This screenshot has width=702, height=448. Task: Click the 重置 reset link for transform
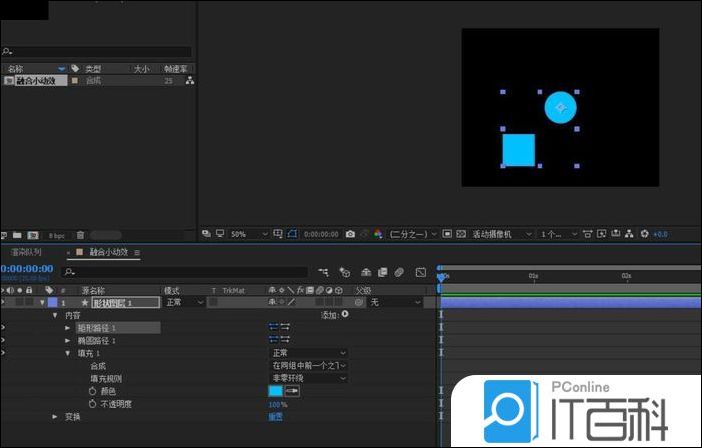[275, 417]
